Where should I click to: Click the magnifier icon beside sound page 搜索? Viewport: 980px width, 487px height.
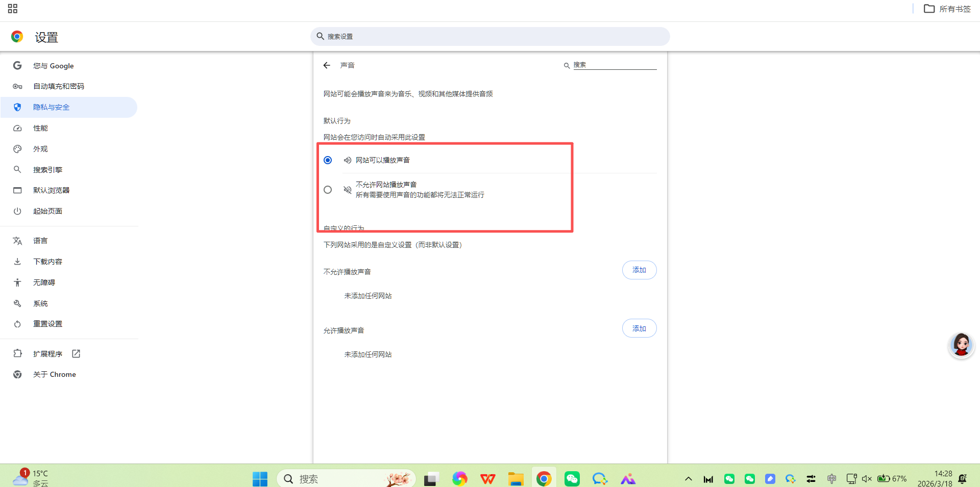coord(567,66)
